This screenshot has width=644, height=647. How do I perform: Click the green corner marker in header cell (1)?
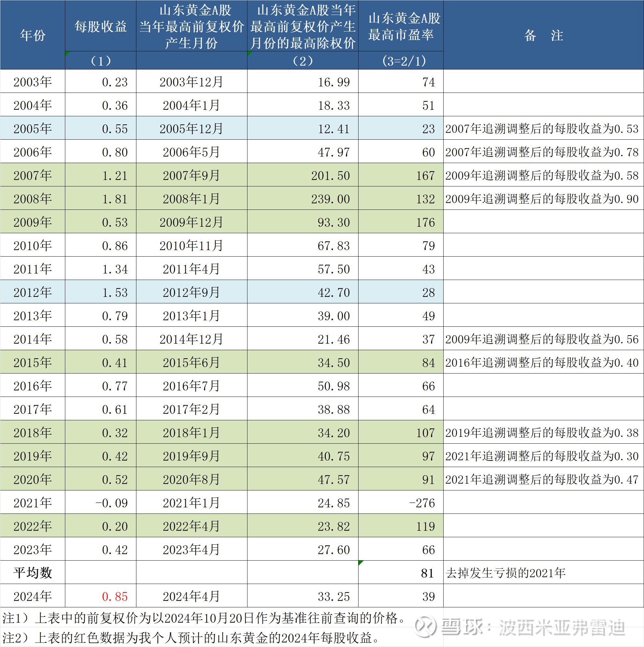pos(67,54)
